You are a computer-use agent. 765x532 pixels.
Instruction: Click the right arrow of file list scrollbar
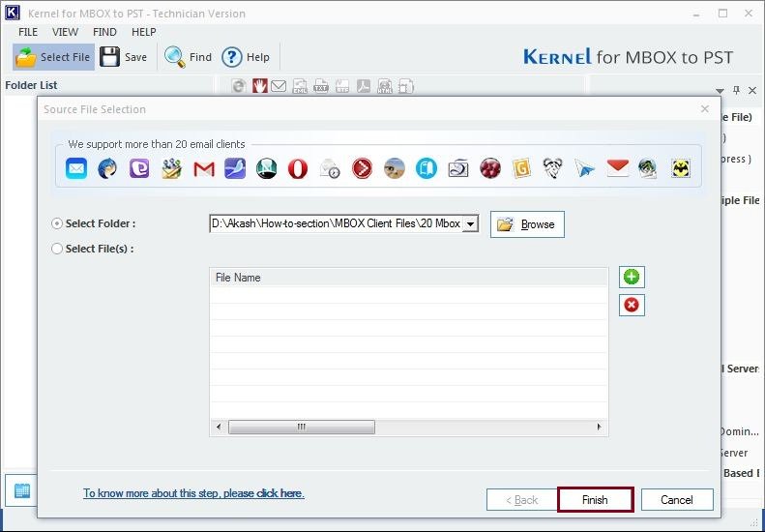click(599, 428)
